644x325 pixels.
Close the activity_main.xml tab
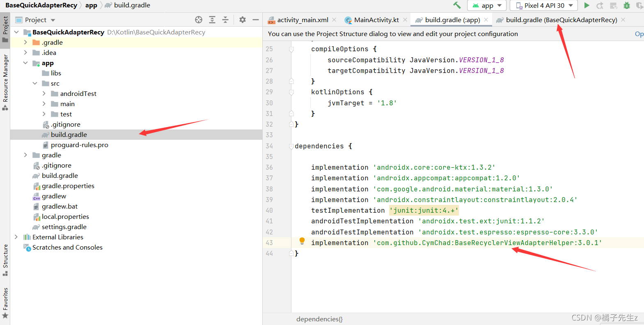tap(335, 20)
